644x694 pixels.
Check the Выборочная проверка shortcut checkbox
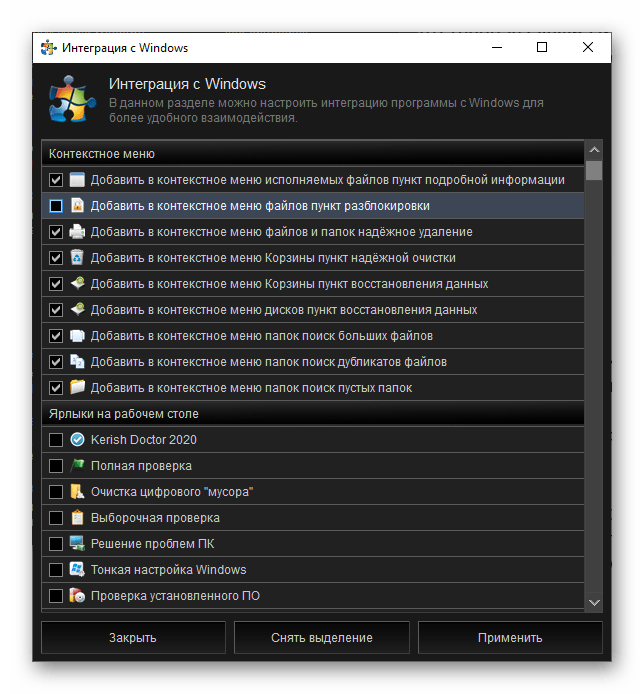(56, 517)
